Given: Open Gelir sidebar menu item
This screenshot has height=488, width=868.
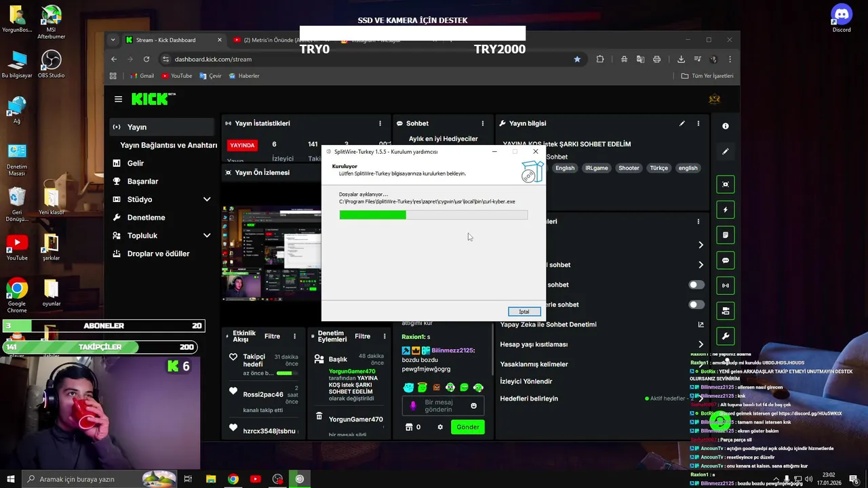Looking at the screenshot, I should click(161, 163).
